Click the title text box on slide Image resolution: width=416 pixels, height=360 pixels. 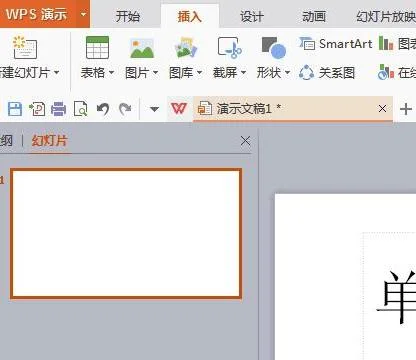point(389,296)
